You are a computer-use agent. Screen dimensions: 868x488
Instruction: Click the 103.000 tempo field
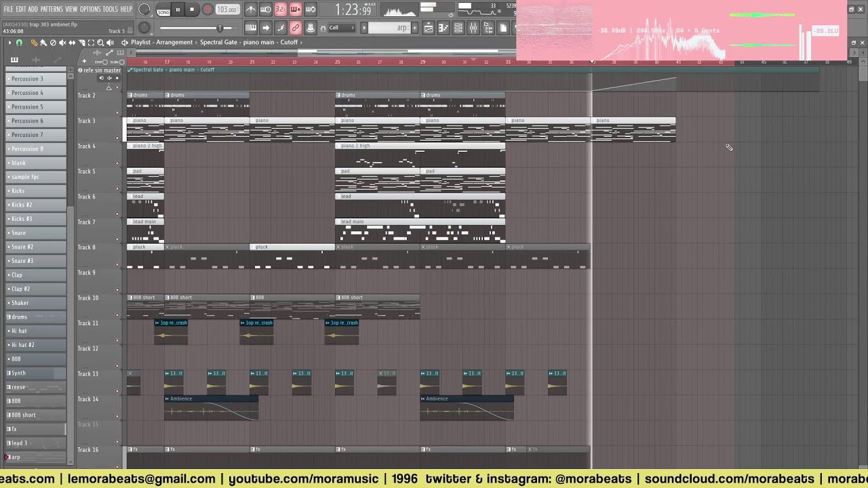tap(227, 9)
